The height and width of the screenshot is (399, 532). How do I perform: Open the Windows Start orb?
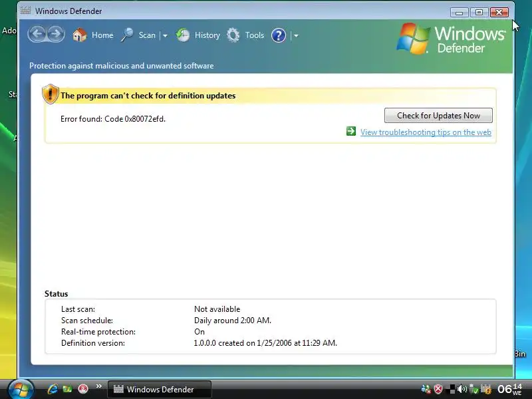point(21,389)
